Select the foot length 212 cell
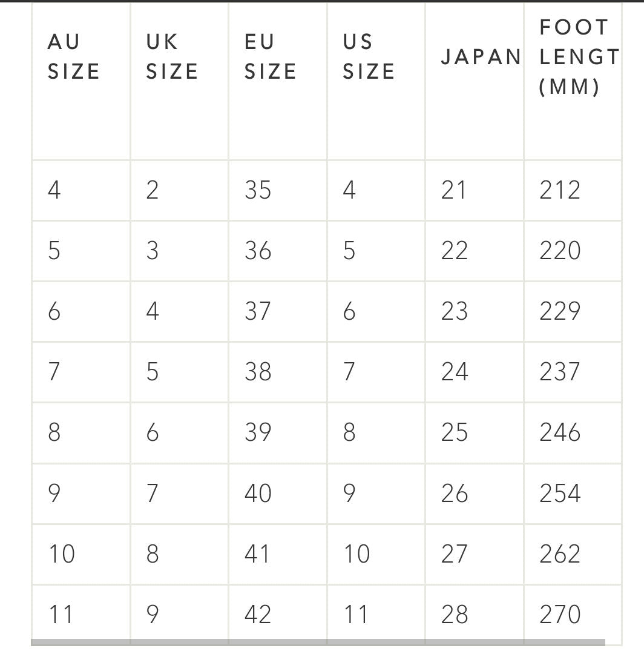644x651 pixels. coord(560,191)
